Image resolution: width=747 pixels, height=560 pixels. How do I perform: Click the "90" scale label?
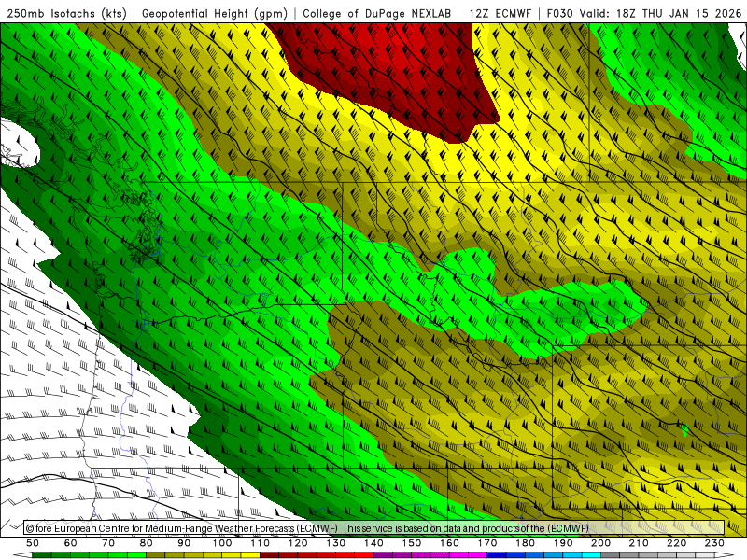[x=184, y=543]
